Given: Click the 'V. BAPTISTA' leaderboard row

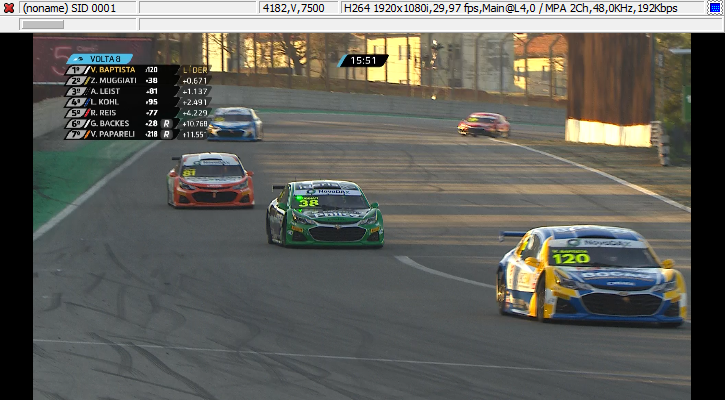Looking at the screenshot, I should click(138, 70).
